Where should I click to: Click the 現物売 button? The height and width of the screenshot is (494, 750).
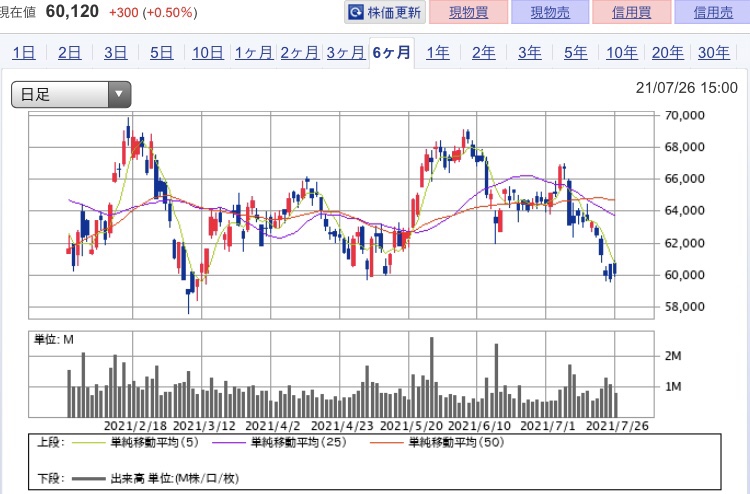[550, 12]
